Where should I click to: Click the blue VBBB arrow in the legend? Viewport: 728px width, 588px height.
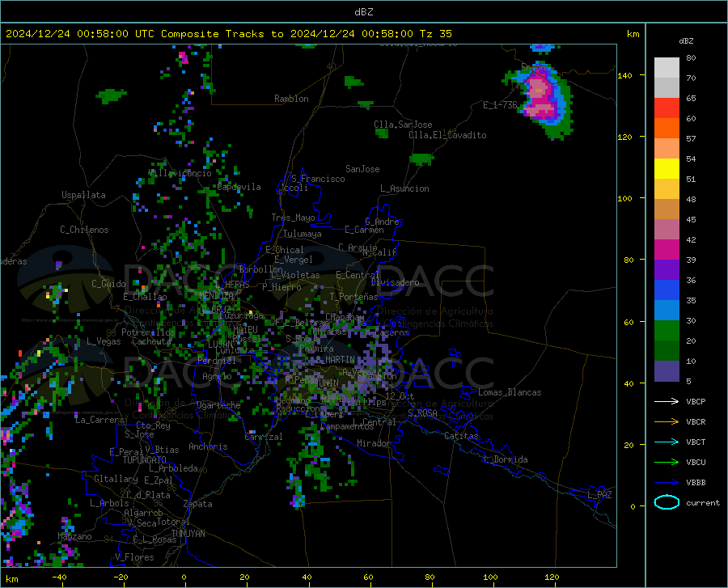[667, 483]
